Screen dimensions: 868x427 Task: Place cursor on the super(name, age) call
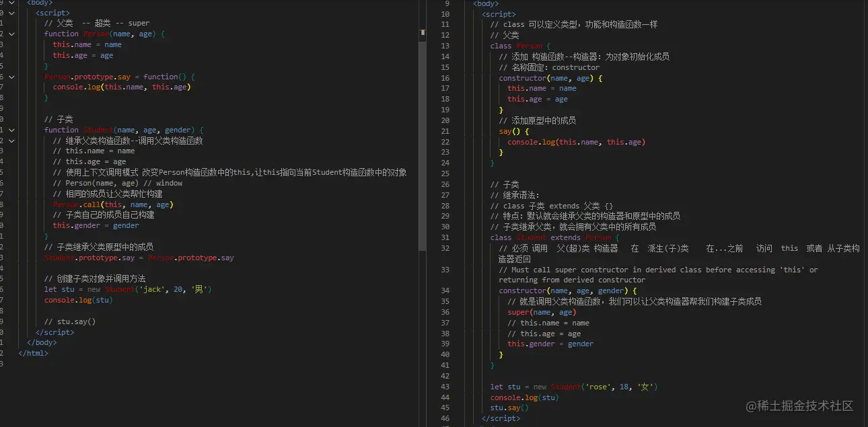541,311
